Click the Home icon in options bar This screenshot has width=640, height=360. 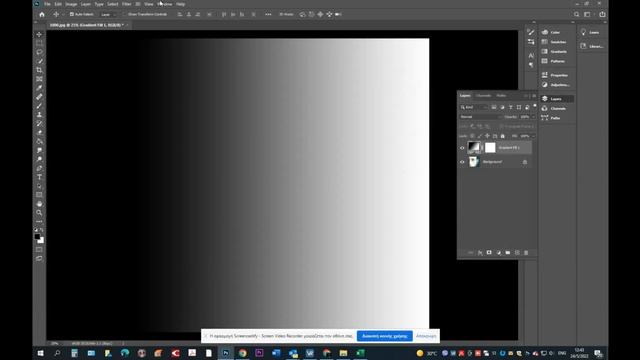pos(42,14)
